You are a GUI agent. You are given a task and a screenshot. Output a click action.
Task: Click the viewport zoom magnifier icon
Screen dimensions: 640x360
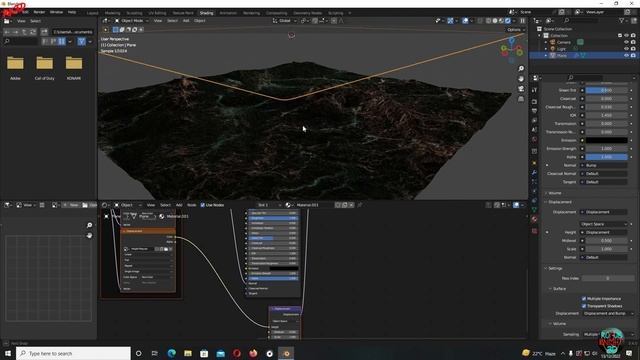coord(521,69)
